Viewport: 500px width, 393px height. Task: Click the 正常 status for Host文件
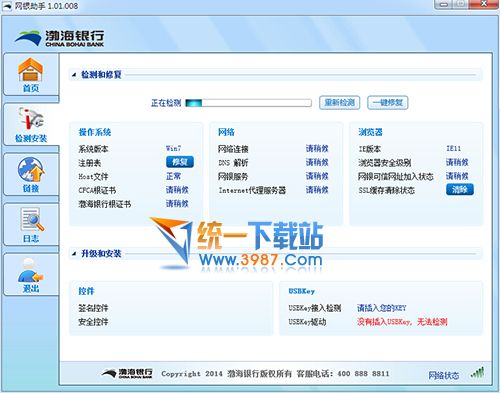(x=173, y=176)
